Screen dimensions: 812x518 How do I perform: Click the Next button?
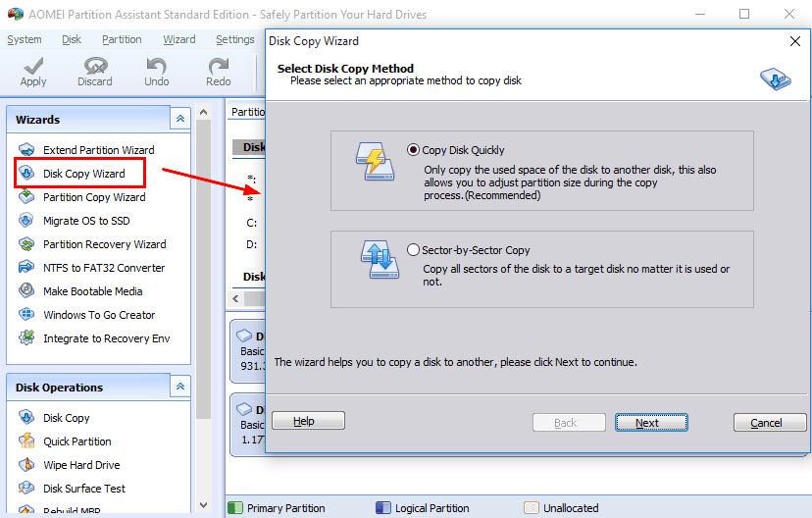tap(651, 422)
